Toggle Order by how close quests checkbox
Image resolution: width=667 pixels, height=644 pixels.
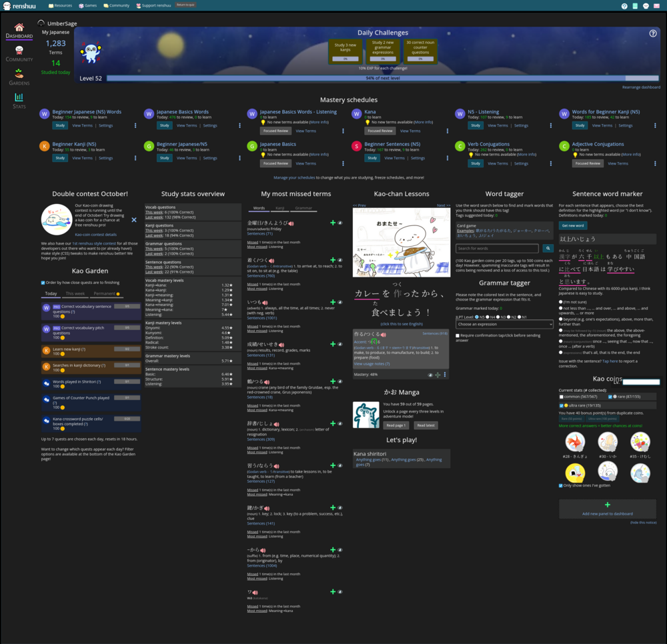(x=43, y=283)
